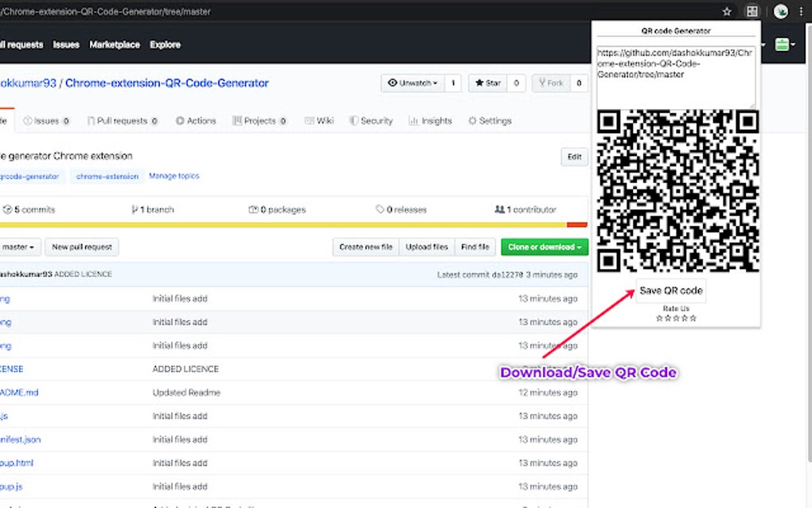Expand the green Clone or download menu

pos(545,247)
